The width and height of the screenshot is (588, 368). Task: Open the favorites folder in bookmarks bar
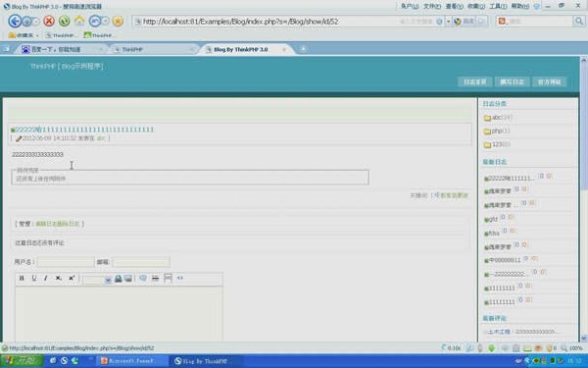click(24, 35)
